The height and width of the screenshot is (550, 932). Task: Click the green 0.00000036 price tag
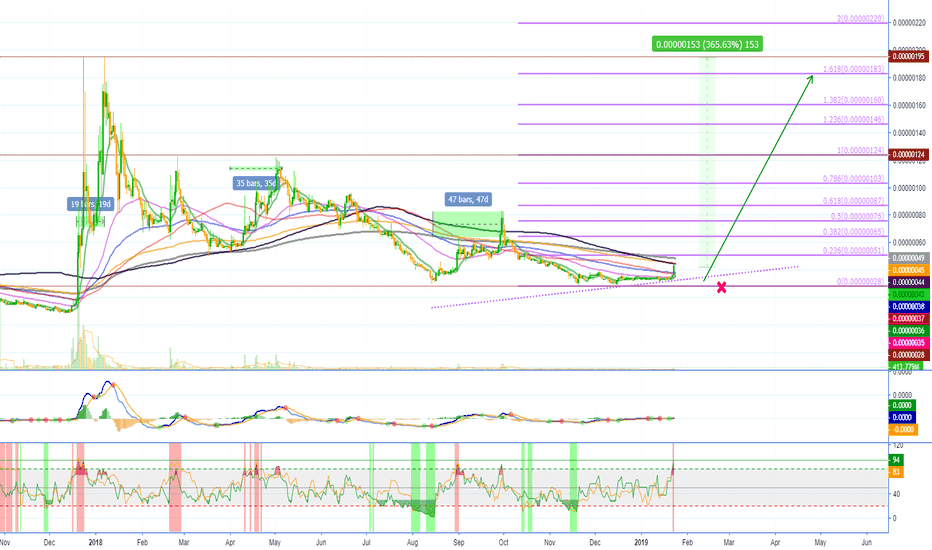(x=908, y=331)
